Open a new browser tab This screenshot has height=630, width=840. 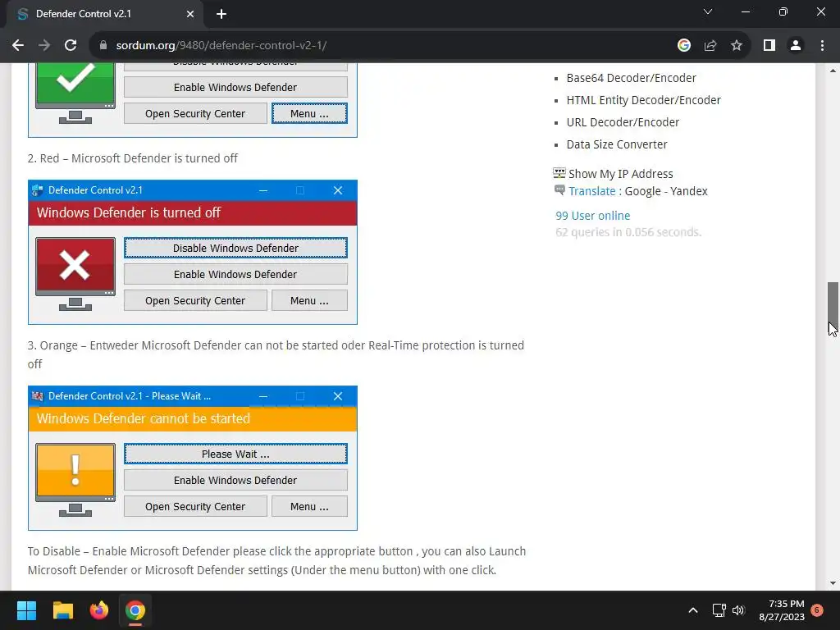click(x=221, y=14)
